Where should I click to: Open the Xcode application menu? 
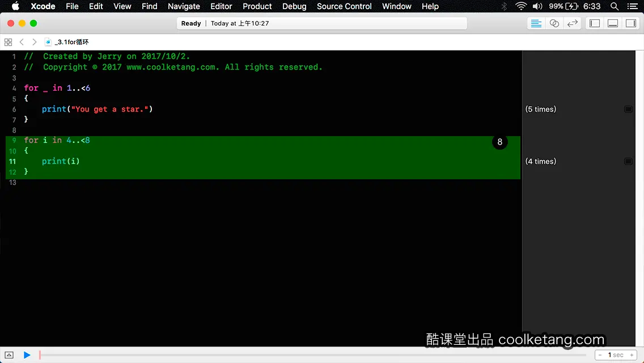point(43,6)
